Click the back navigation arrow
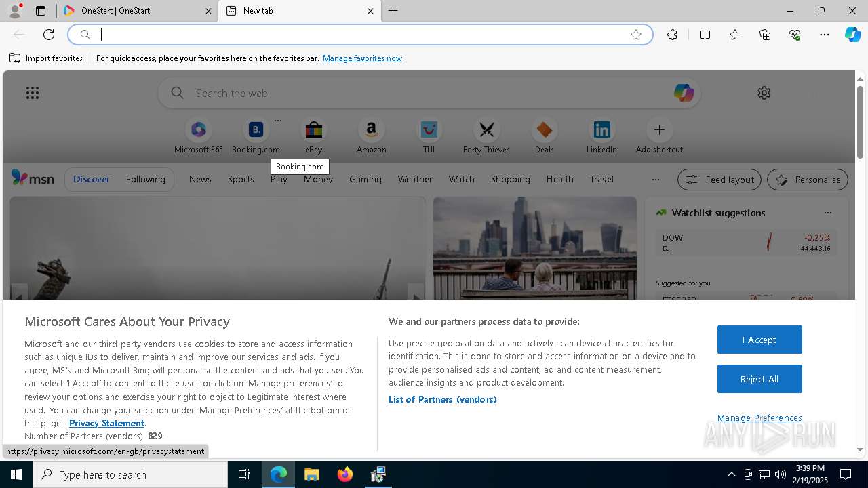Screen dimensions: 868x488 tap(19, 35)
